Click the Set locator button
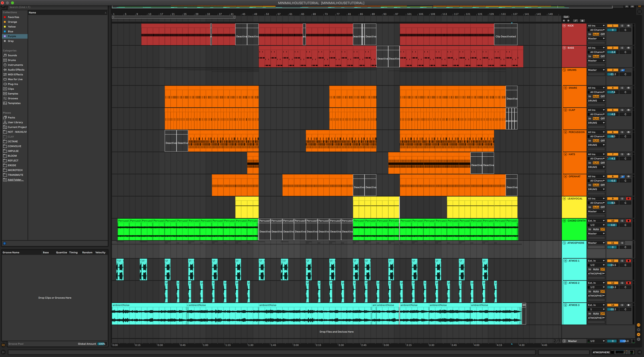This screenshot has width=644, height=357. [x=566, y=17]
